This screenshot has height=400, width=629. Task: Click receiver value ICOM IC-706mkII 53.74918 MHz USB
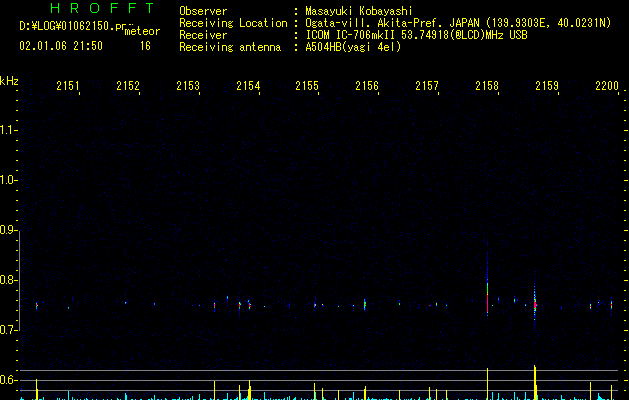[x=416, y=35]
